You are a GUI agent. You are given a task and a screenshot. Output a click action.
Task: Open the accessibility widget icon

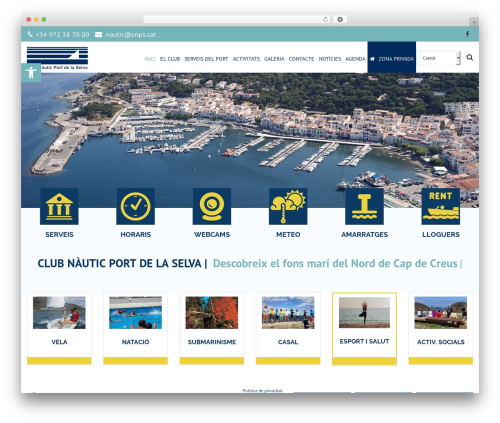31,73
